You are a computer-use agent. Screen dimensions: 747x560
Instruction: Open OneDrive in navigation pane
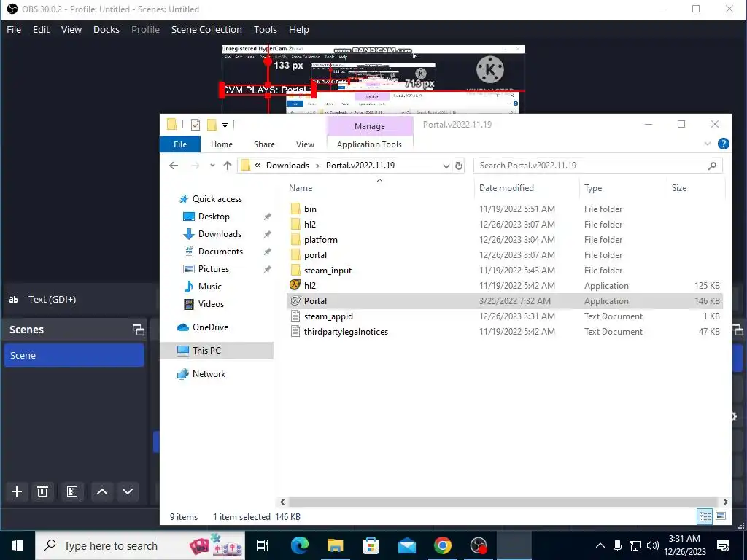210,327
